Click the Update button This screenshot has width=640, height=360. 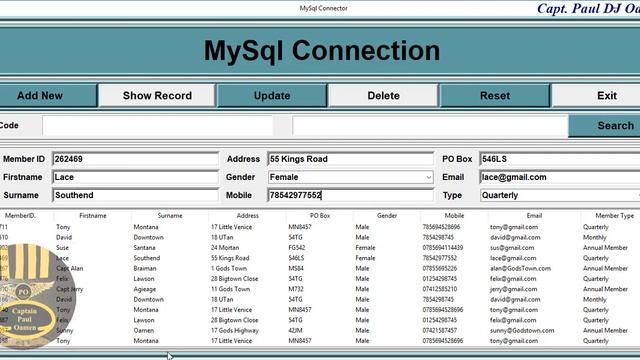point(272,96)
